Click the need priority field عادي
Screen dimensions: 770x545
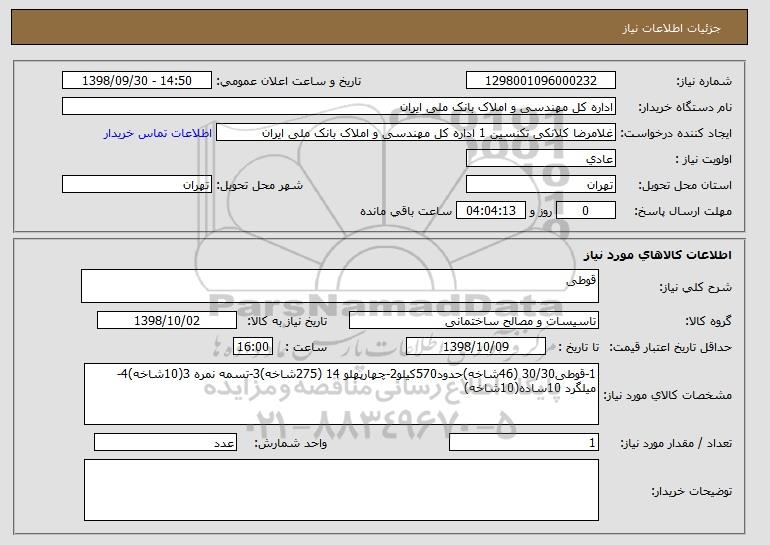pyautogui.click(x=541, y=159)
